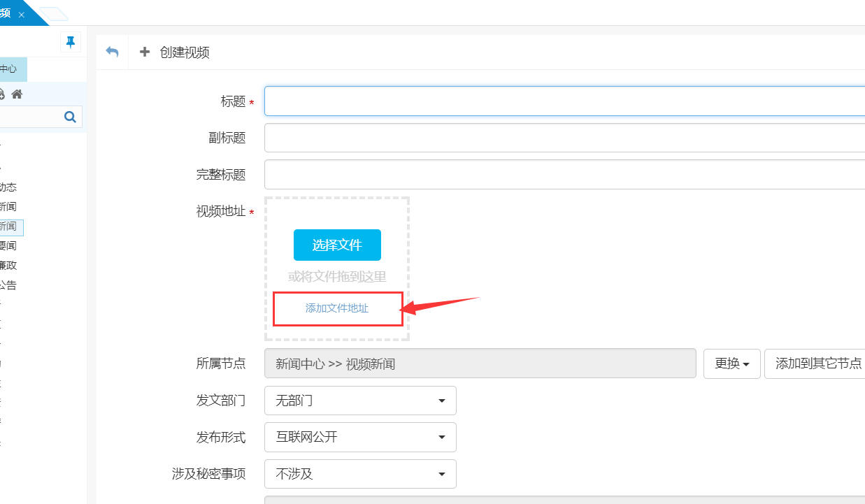865x504 pixels.
Task: Click the back arrow icon
Action: click(x=112, y=52)
